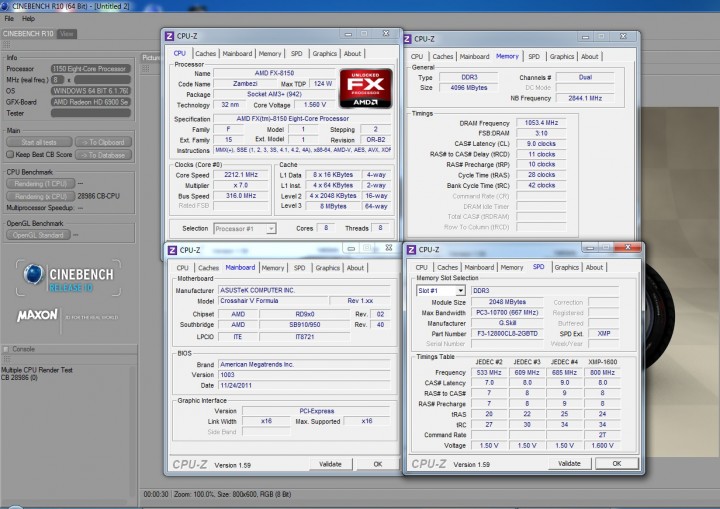Click the '28986 CB-CPU' benchmark score

coord(98,196)
